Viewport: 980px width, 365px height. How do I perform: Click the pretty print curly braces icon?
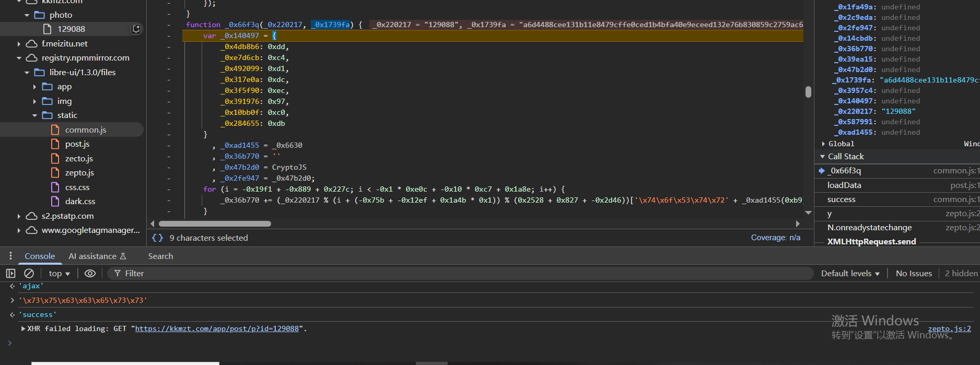[x=157, y=238]
